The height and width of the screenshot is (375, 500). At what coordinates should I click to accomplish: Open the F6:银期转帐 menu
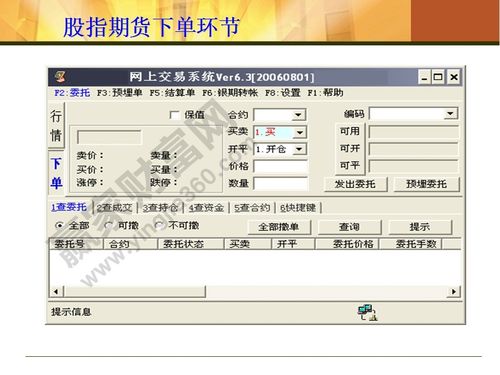(230, 93)
